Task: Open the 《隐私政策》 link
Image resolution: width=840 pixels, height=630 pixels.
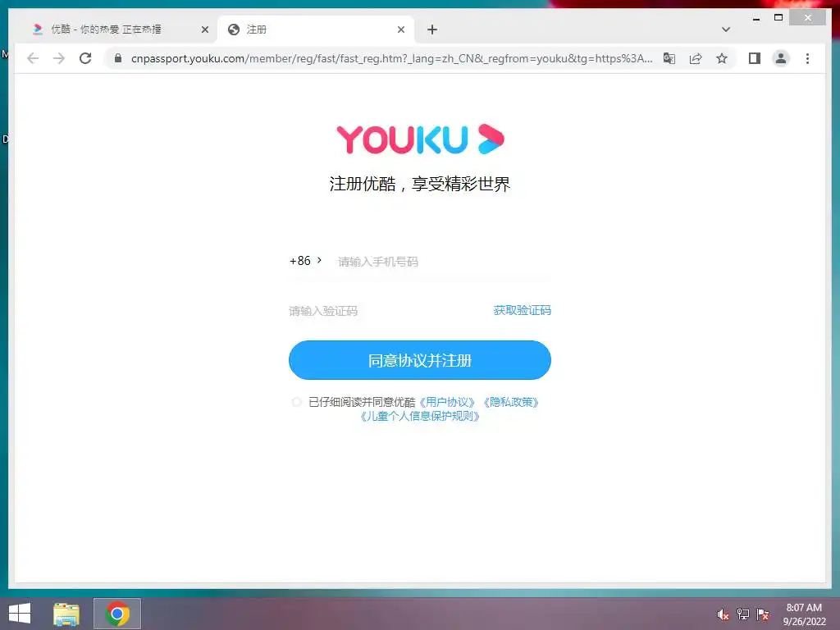Action: click(x=511, y=402)
